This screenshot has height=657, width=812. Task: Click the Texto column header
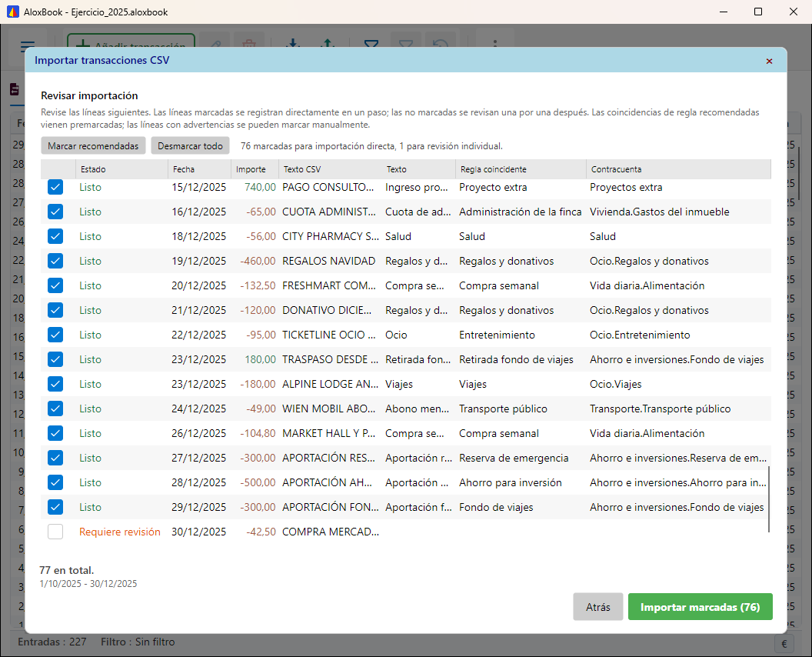pyautogui.click(x=418, y=169)
